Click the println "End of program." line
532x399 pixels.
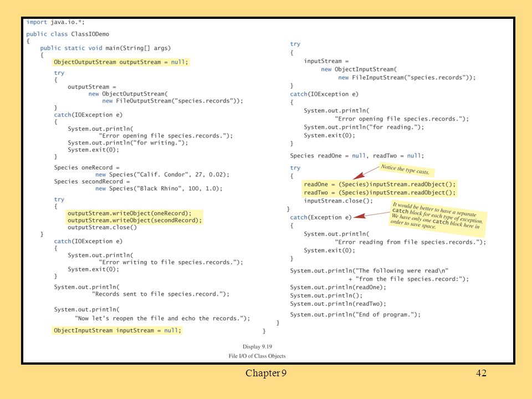pos(355,315)
